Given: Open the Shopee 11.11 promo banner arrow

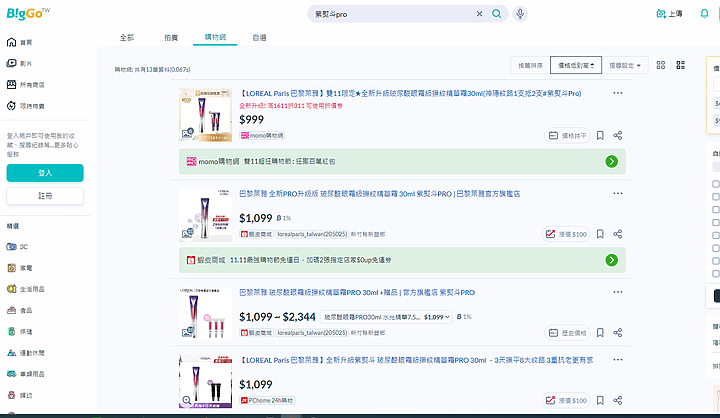Looking at the screenshot, I should pos(611,260).
